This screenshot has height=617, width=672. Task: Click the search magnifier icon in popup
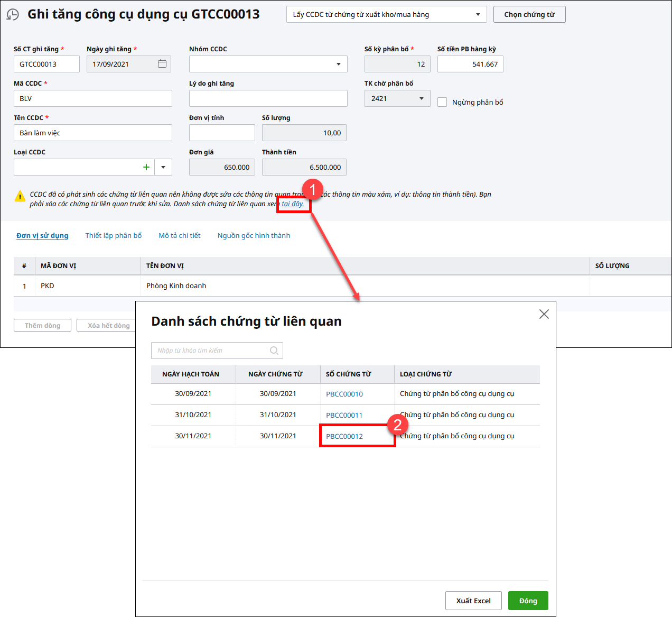pyautogui.click(x=274, y=351)
